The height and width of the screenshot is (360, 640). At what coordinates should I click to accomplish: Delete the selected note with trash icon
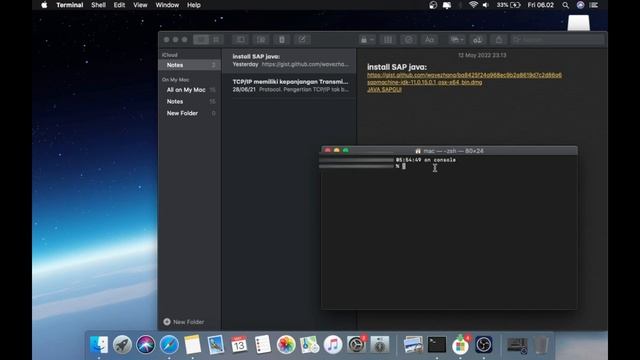282,40
